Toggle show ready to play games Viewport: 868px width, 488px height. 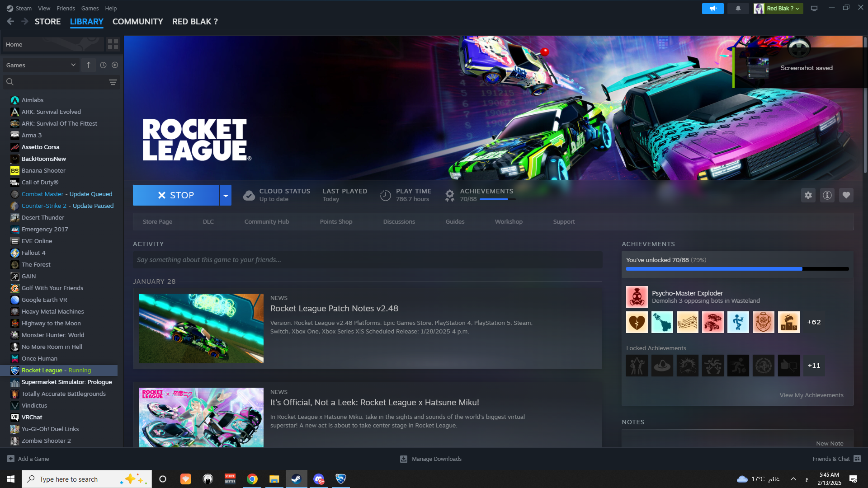pyautogui.click(x=115, y=65)
